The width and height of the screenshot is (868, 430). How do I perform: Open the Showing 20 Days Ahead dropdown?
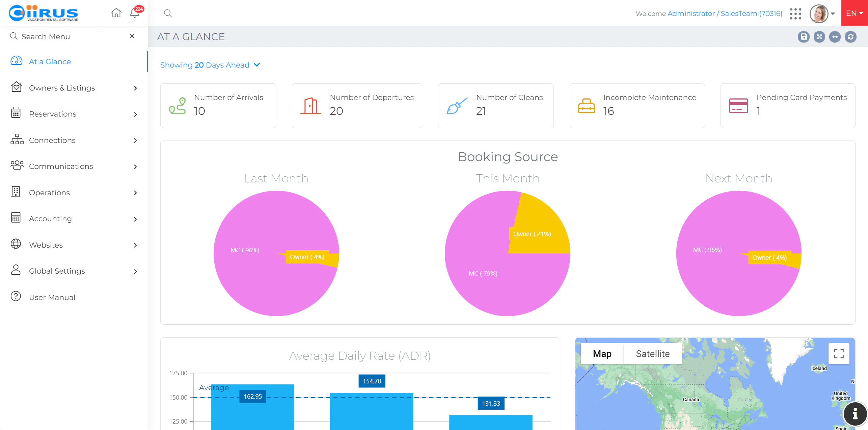[x=210, y=65]
